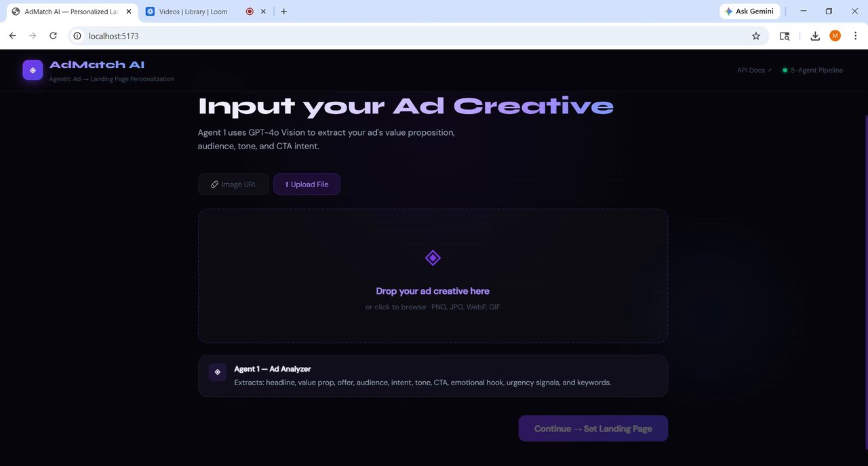Click the Ask Gemini button
Image resolution: width=868 pixels, height=466 pixels.
tap(750, 12)
